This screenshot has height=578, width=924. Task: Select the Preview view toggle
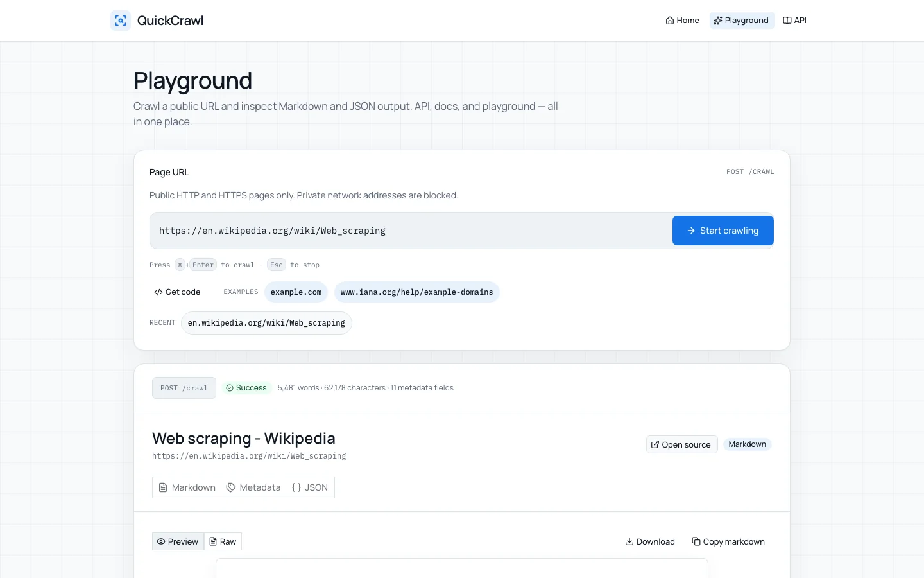point(178,541)
